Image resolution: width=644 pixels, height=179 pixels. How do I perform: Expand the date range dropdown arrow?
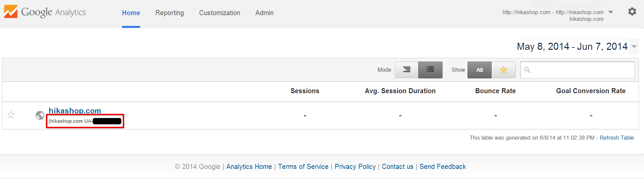(x=634, y=46)
